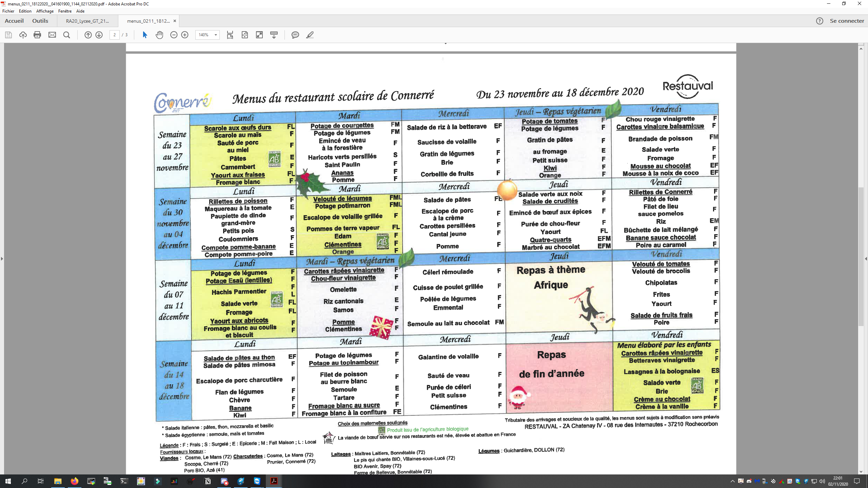Switch to the Accueil tab
This screenshot has width=868, height=488.
(14, 21)
